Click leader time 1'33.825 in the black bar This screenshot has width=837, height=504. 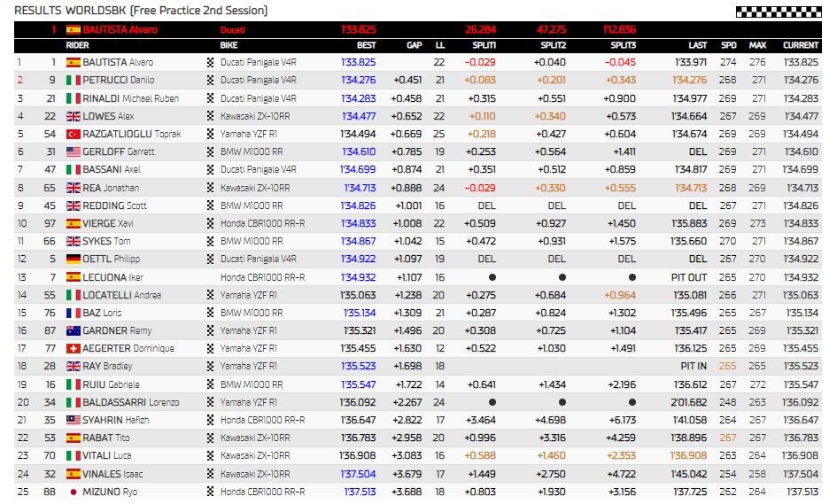(x=359, y=30)
